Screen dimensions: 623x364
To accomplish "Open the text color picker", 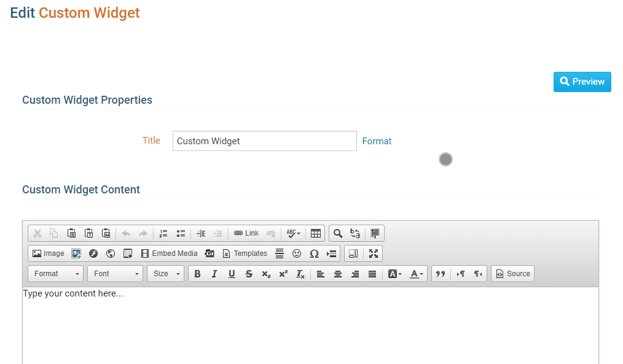I will [x=417, y=274].
